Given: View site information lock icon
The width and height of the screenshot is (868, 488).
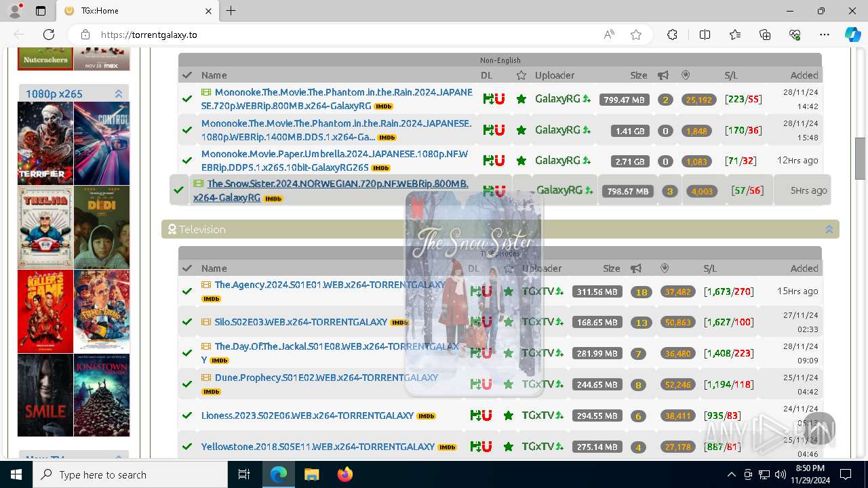Looking at the screenshot, I should (85, 35).
